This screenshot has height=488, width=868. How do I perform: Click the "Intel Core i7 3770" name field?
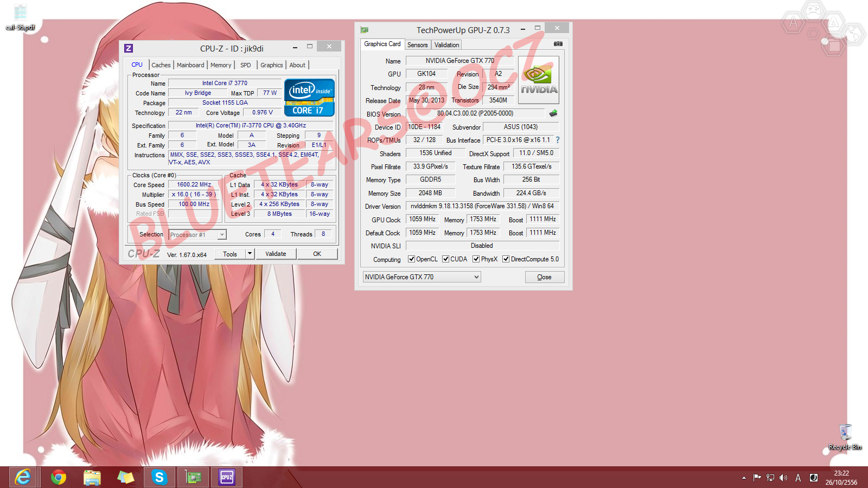click(x=225, y=83)
